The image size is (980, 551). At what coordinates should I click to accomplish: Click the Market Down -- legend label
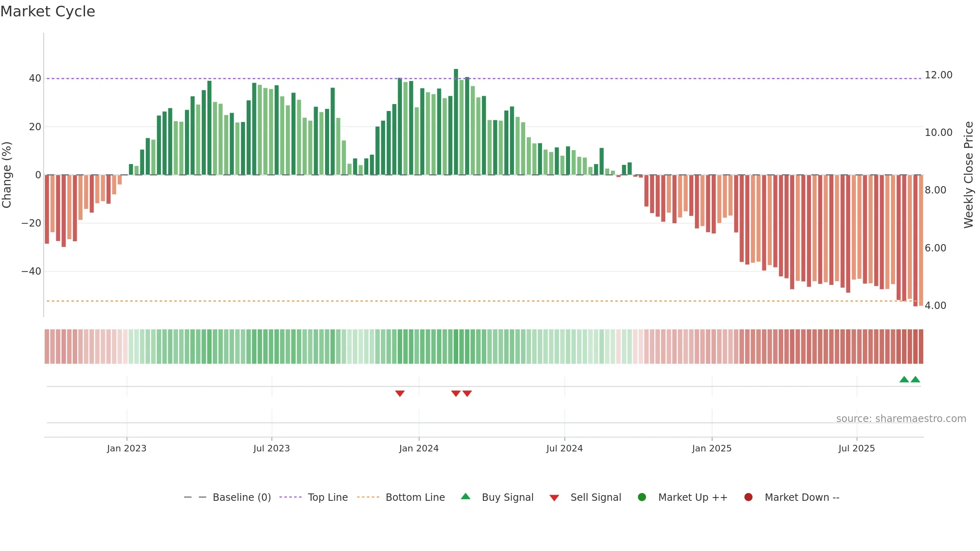(802, 497)
